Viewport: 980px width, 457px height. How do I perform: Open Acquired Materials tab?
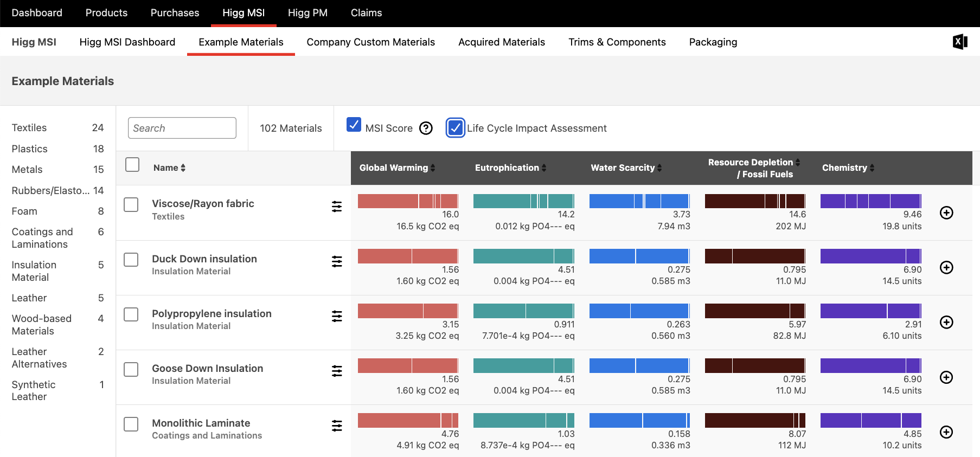[x=502, y=42]
